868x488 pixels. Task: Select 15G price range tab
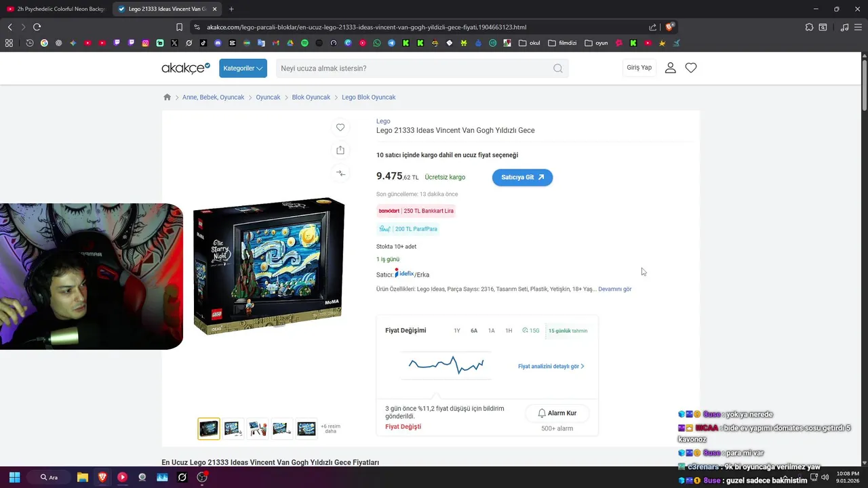tap(531, 331)
